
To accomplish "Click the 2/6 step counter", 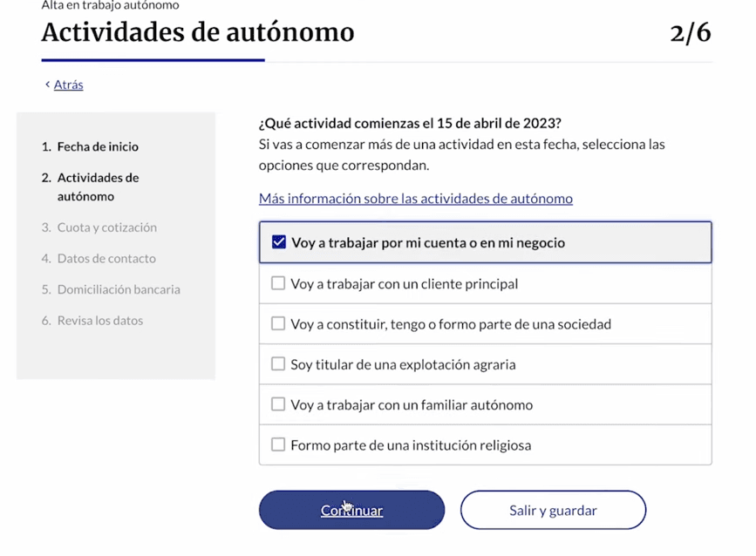I will click(690, 32).
